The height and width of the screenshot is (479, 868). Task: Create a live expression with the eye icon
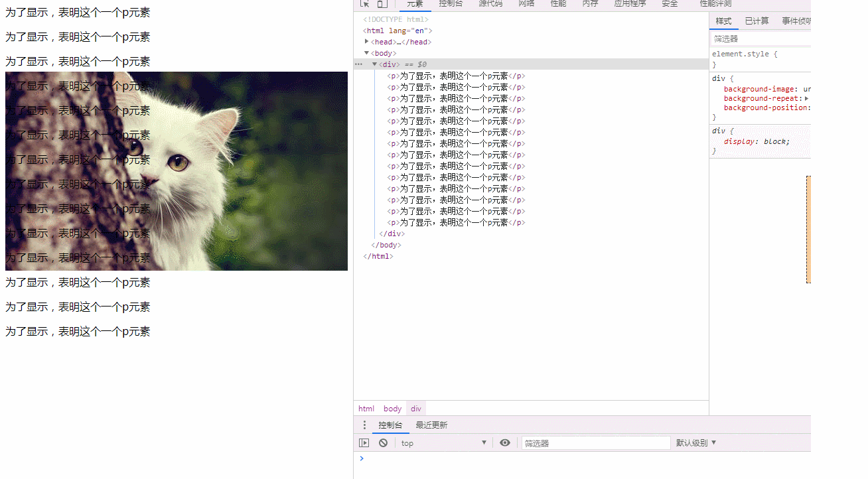tap(505, 443)
